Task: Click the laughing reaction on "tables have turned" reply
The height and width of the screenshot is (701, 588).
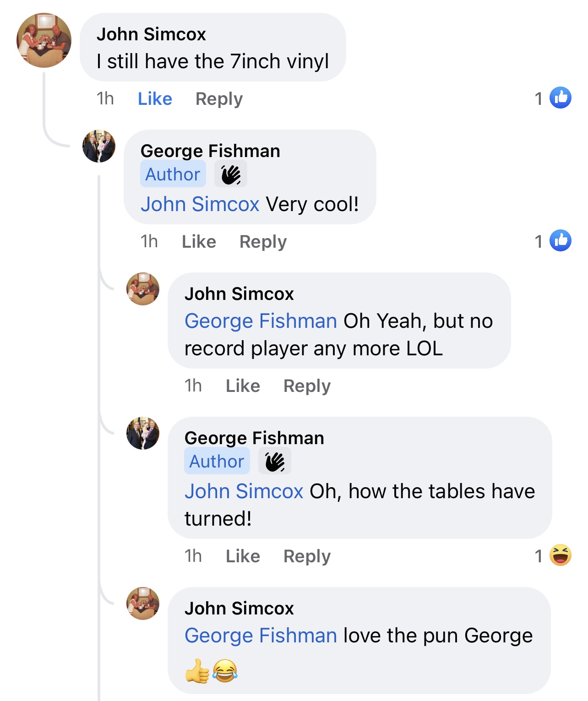Action: point(560,555)
